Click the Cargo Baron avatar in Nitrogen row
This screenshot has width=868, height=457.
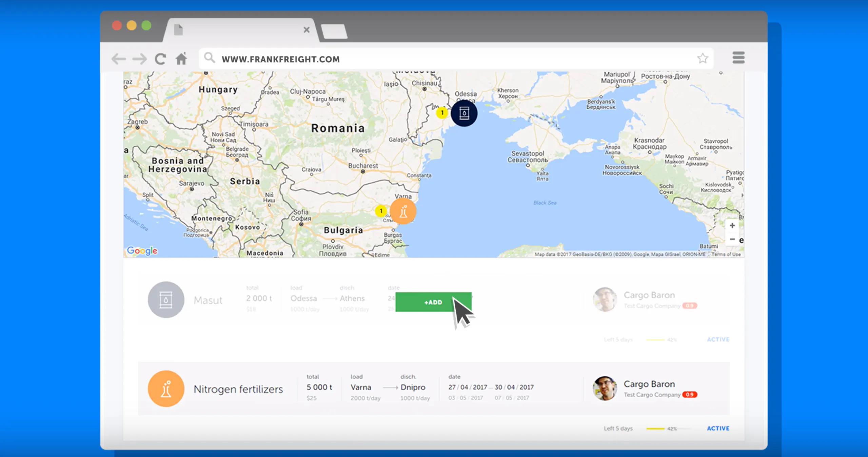tap(605, 388)
